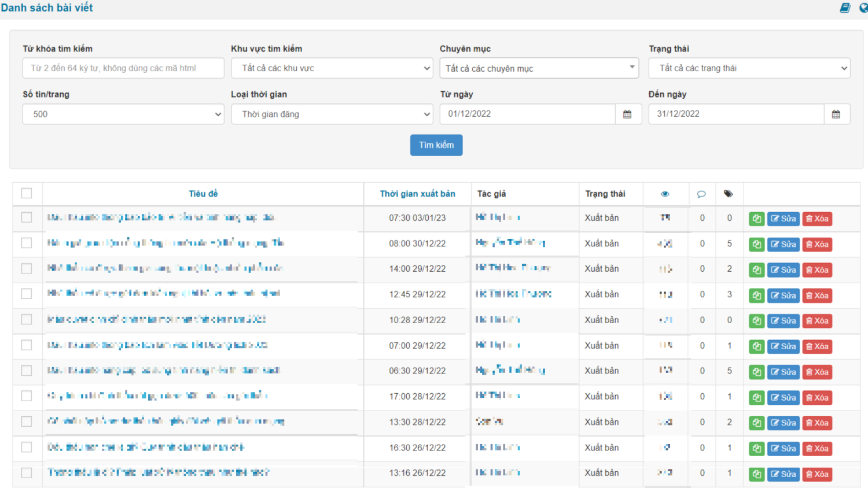Tick the select-all checkbox in the table header
This screenshot has width=868, height=488.
point(27,193)
